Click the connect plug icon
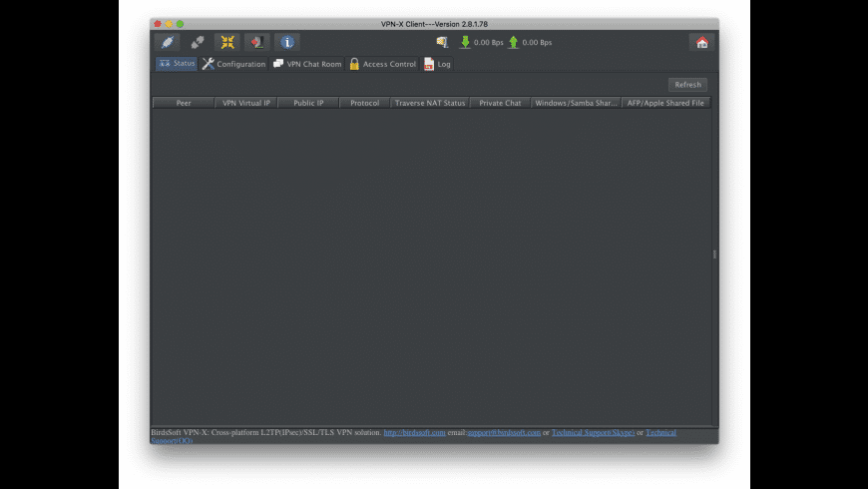This screenshot has width=868, height=489. [x=168, y=42]
